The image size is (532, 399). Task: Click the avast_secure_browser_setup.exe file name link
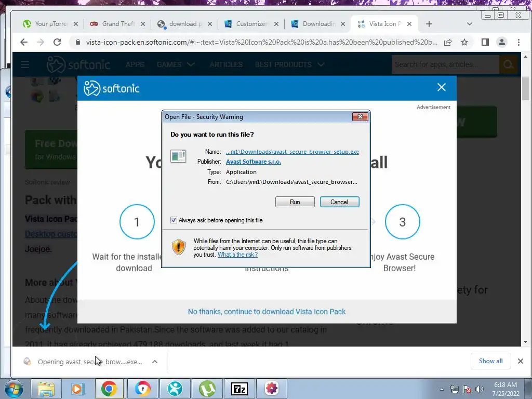point(292,152)
